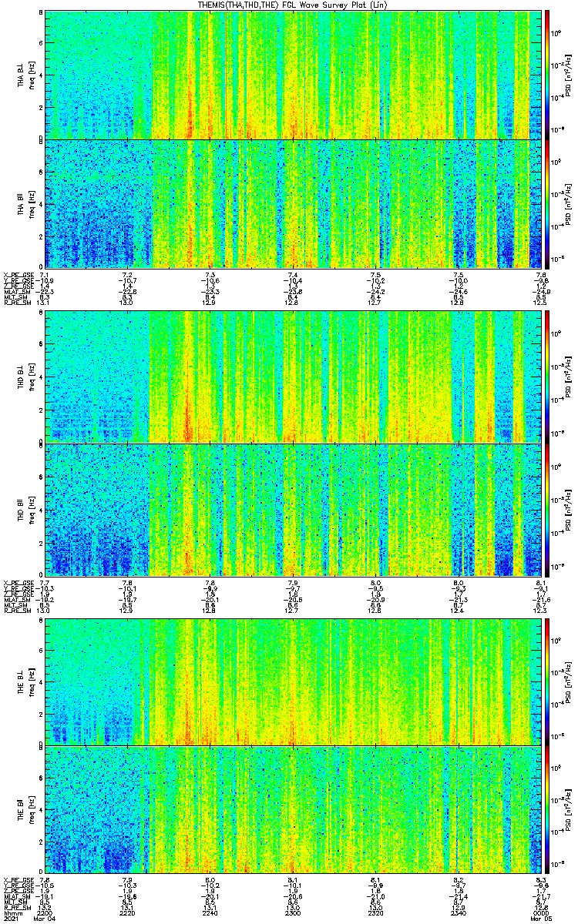This screenshot has height=924, width=578.
Task: Click the MLT_SM row label under THD panels
Action: coord(17,605)
